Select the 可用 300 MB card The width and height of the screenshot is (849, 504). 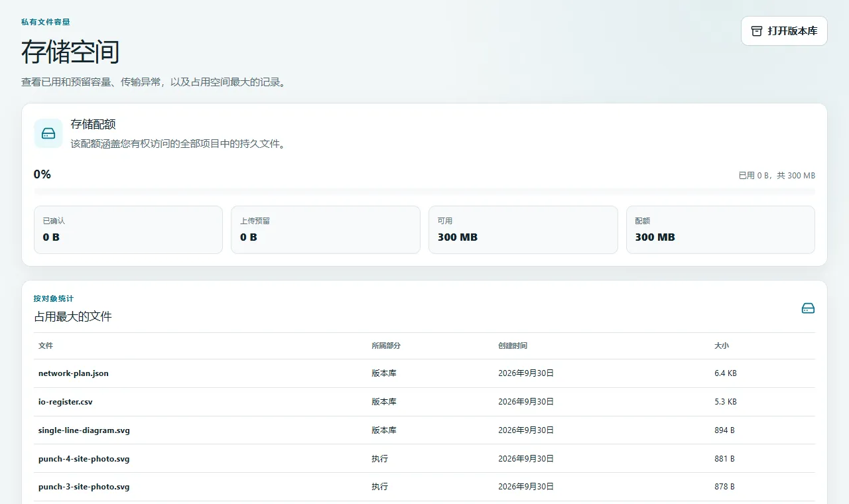pyautogui.click(x=523, y=229)
